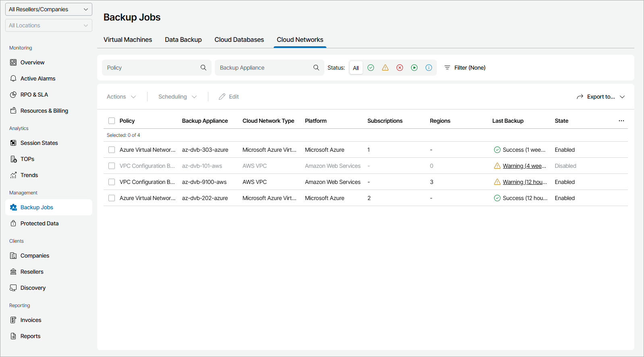Toggle the select-all checkbox in table header
The height and width of the screenshot is (357, 644).
tap(112, 121)
